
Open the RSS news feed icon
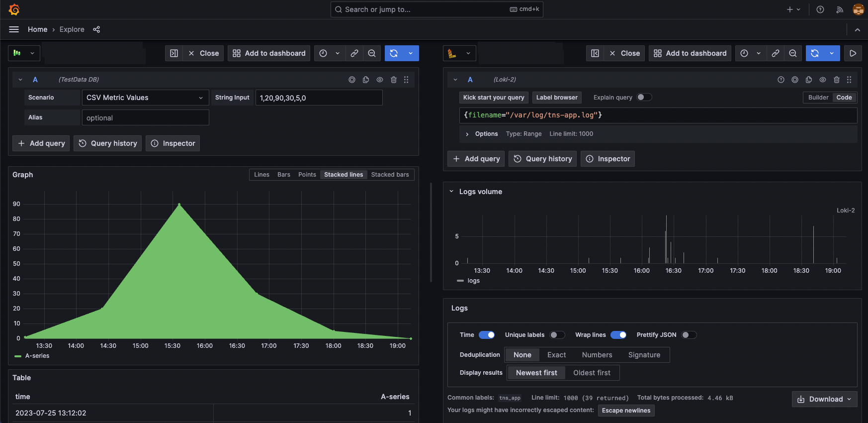click(x=840, y=9)
